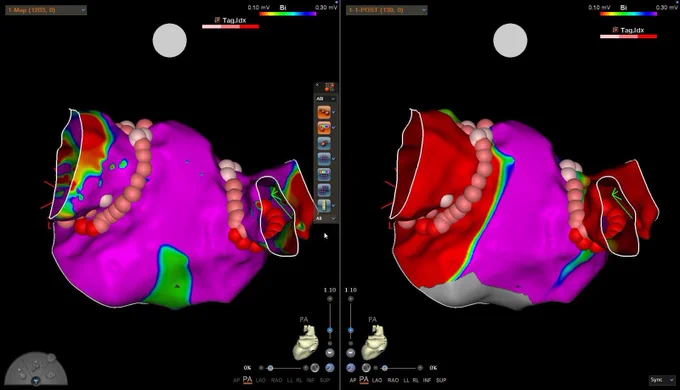This screenshot has height=390, width=680.
Task: Click the right pane collapse chevron button
Action: click(350, 353)
